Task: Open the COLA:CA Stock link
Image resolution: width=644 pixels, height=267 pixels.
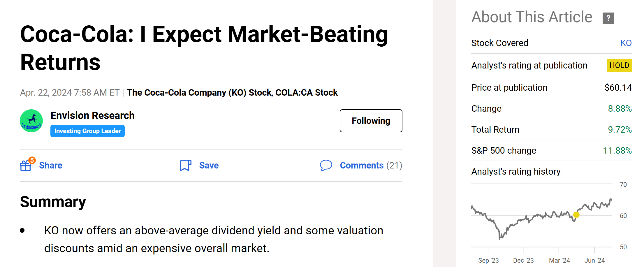Action: click(307, 93)
